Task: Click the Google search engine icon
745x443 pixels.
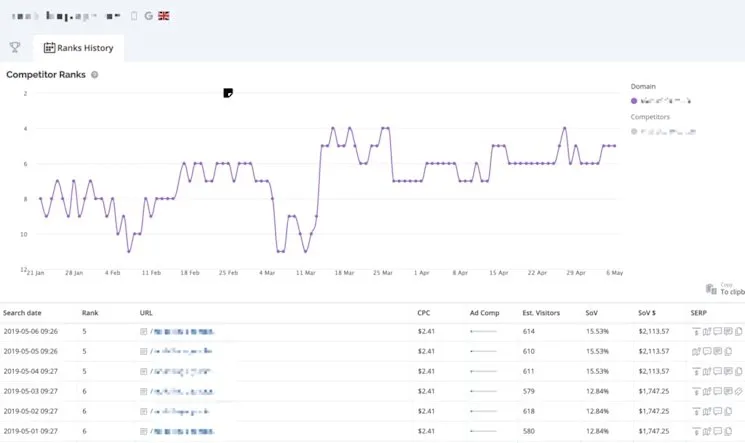Action: click(x=148, y=16)
